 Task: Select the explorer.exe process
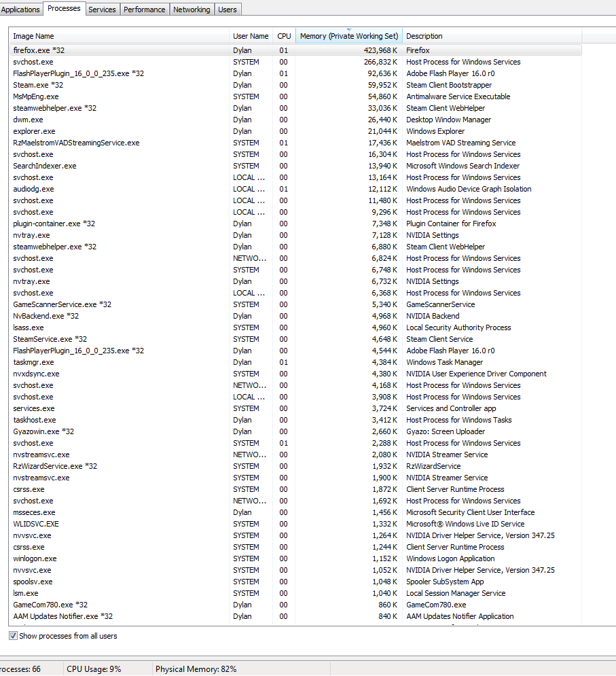pyautogui.click(x=295, y=131)
